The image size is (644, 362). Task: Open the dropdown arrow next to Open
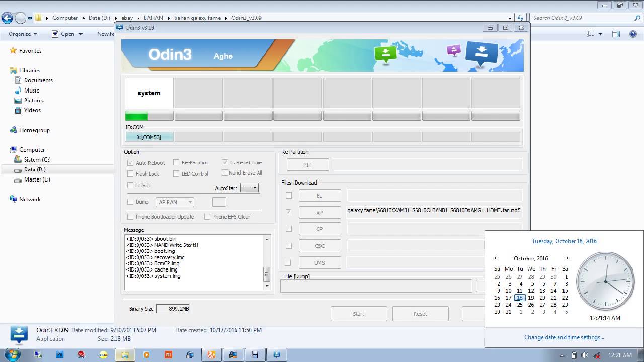tap(80, 34)
